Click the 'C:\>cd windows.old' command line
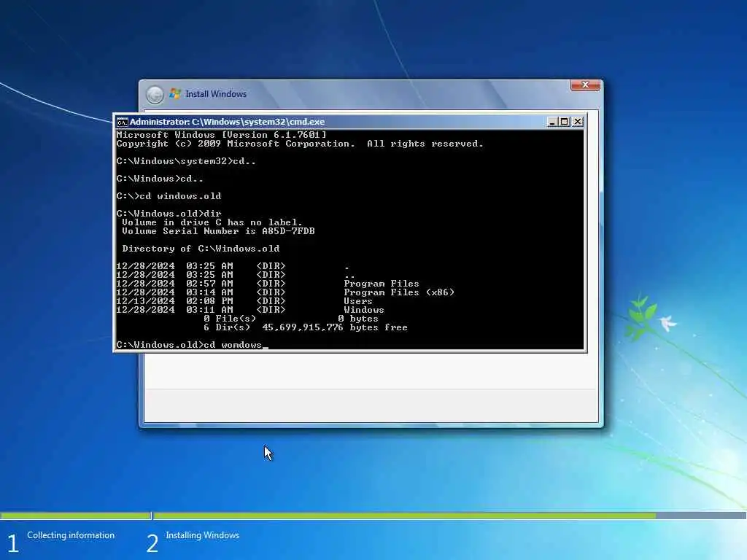The image size is (747, 560). (169, 196)
